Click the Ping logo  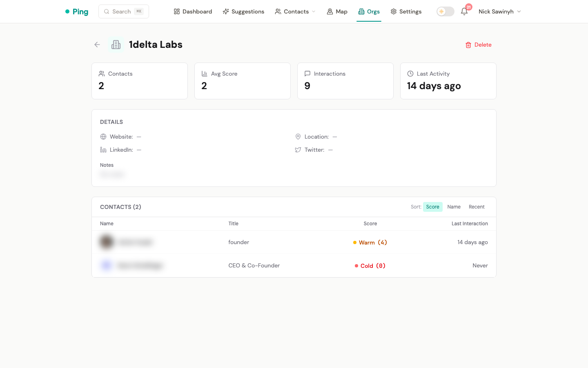click(77, 11)
